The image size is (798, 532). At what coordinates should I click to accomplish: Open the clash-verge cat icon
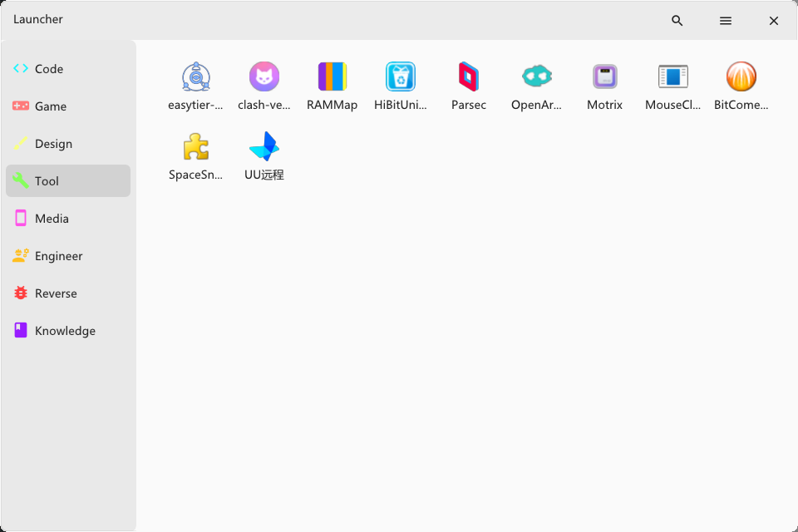click(x=264, y=76)
